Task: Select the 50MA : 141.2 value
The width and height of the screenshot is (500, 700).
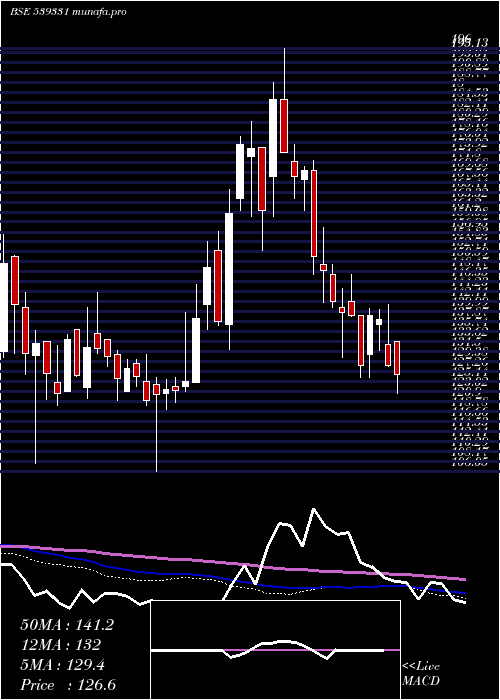Action: [67, 625]
